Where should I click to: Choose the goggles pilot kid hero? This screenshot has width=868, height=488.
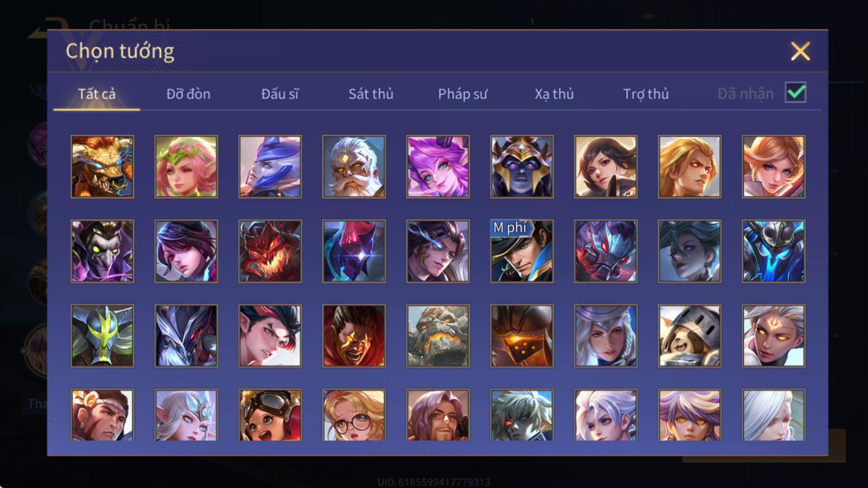coord(270,415)
